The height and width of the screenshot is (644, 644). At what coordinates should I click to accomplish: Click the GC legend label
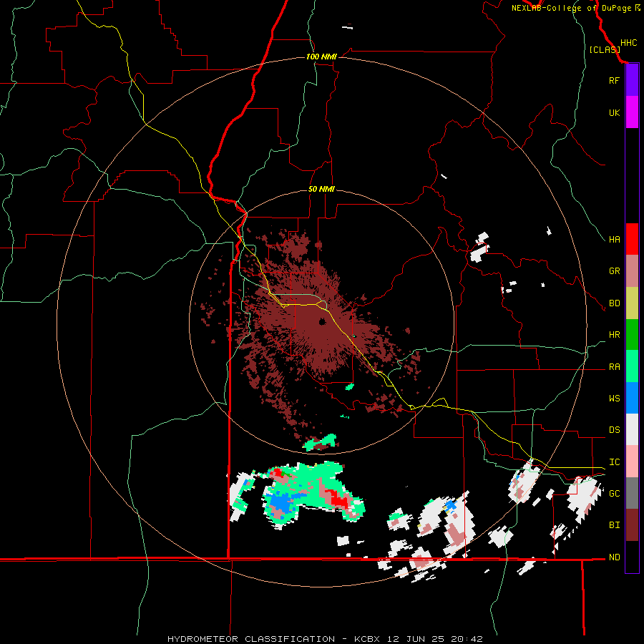[614, 494]
